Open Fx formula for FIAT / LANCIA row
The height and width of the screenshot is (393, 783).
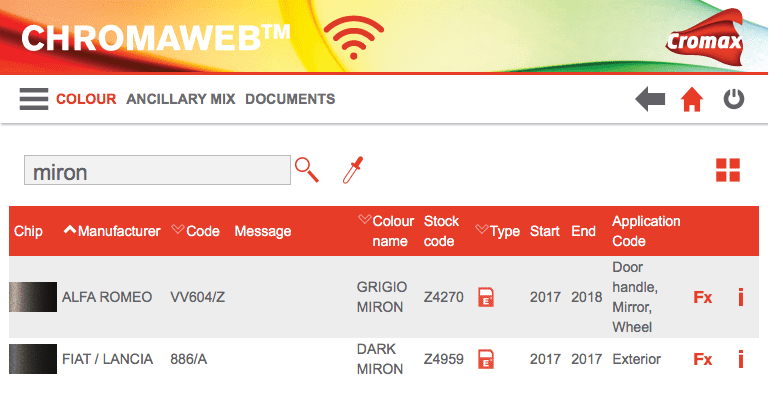pyautogui.click(x=702, y=359)
